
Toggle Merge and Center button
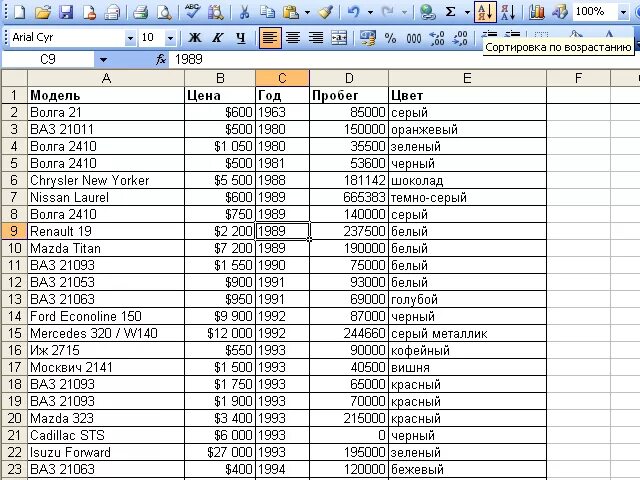[339, 38]
